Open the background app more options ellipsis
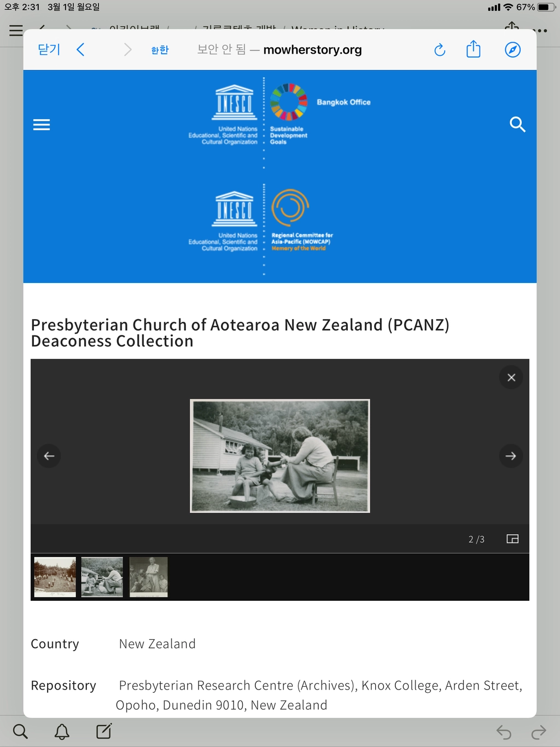560x747 pixels. pyautogui.click(x=540, y=31)
